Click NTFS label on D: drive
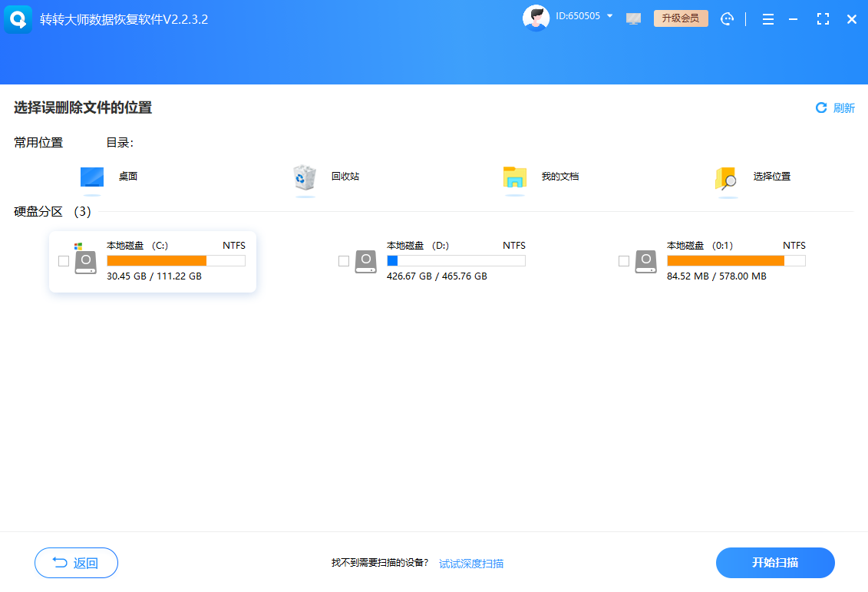868x592 pixels. 514,246
